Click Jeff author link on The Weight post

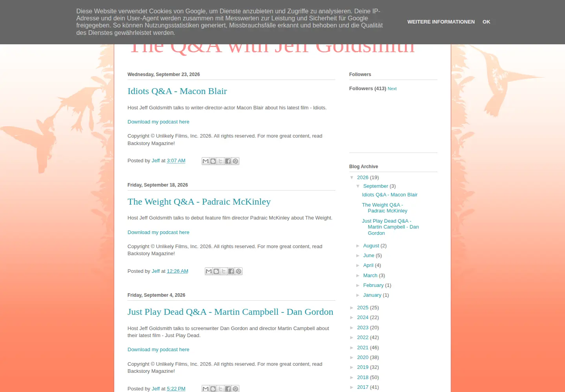pyautogui.click(x=156, y=271)
